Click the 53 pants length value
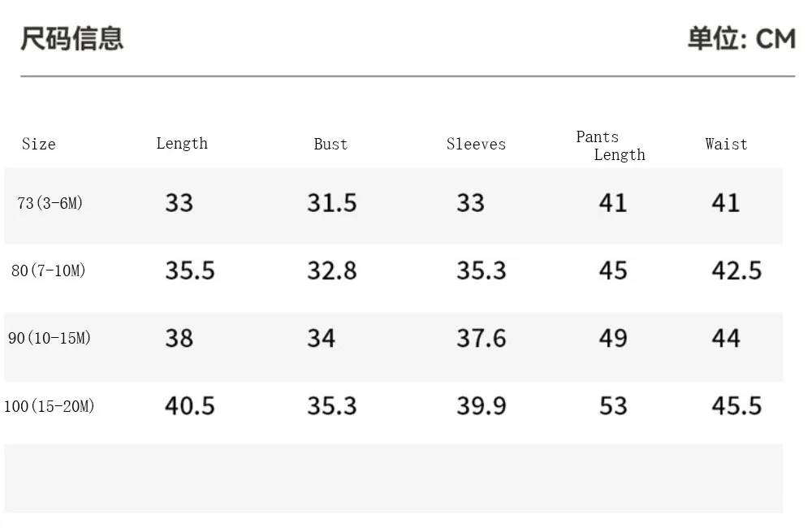This screenshot has height=528, width=812. click(x=613, y=405)
